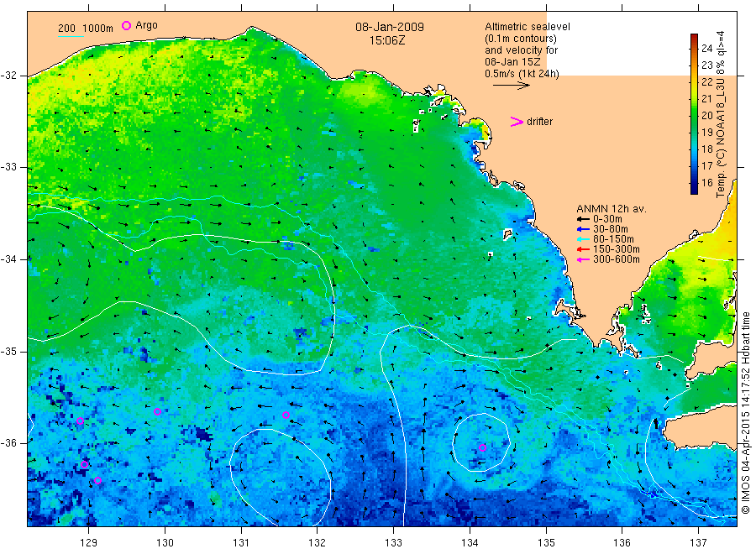
Task: Click the '(0.1m contours)' caption line
Action: tap(521, 39)
